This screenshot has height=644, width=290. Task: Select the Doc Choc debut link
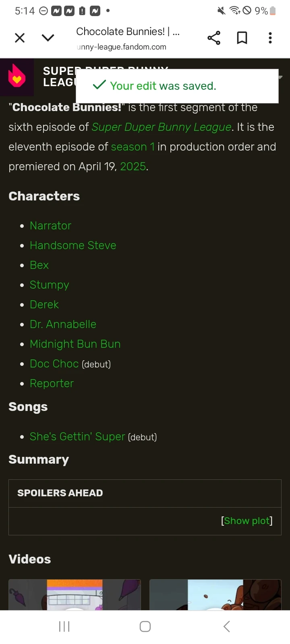[x=54, y=363]
